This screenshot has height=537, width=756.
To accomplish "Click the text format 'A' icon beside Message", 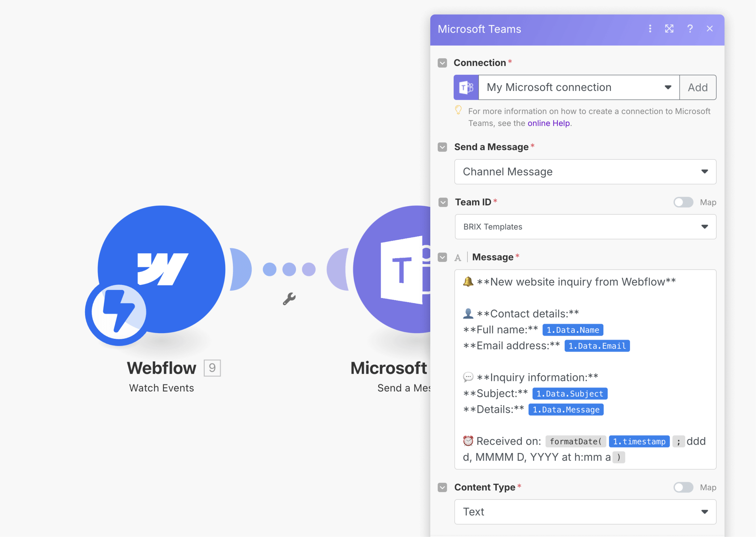I will point(458,258).
